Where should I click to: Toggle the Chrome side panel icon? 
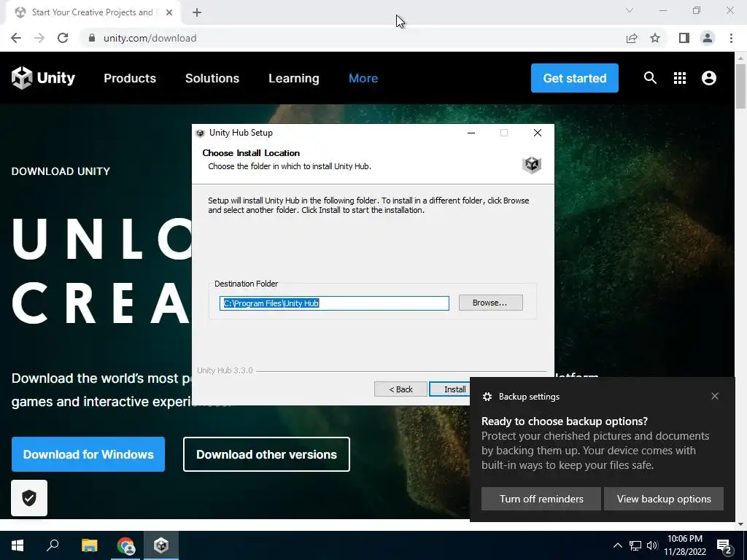(684, 38)
